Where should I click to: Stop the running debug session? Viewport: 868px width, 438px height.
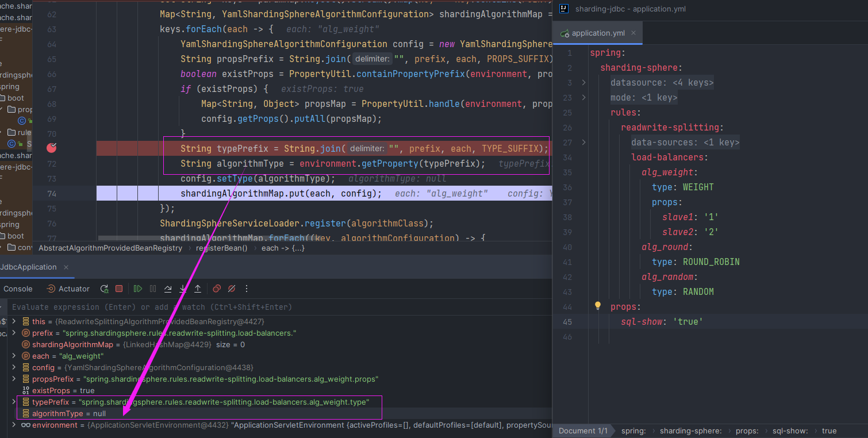(119, 289)
